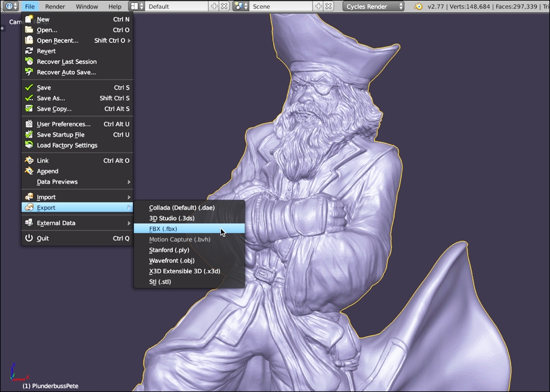Choose Recover Last Session
The width and height of the screenshot is (550, 392).
click(77, 62)
